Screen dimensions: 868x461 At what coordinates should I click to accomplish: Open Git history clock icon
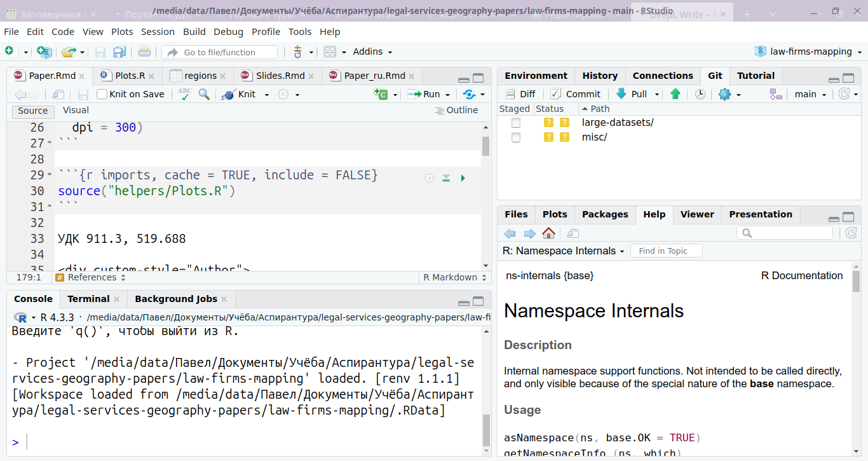700,94
